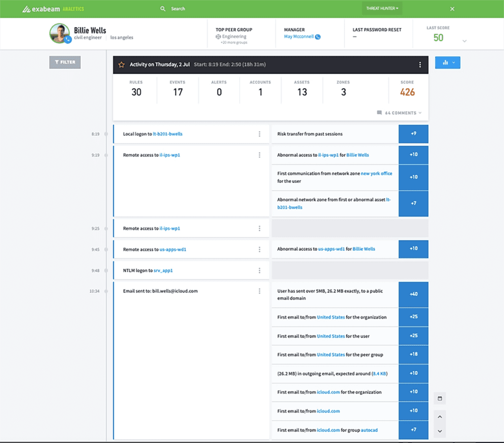This screenshot has height=443, width=504.
Task: Open May Mcconnell manager profile link
Action: pyautogui.click(x=299, y=37)
